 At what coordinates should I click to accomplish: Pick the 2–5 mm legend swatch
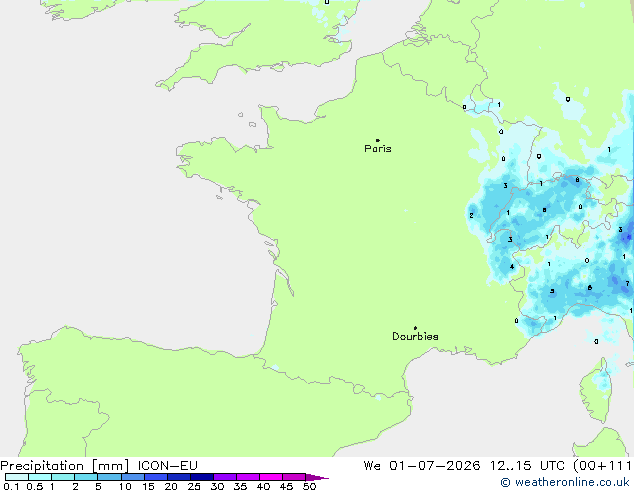[x=86, y=477]
